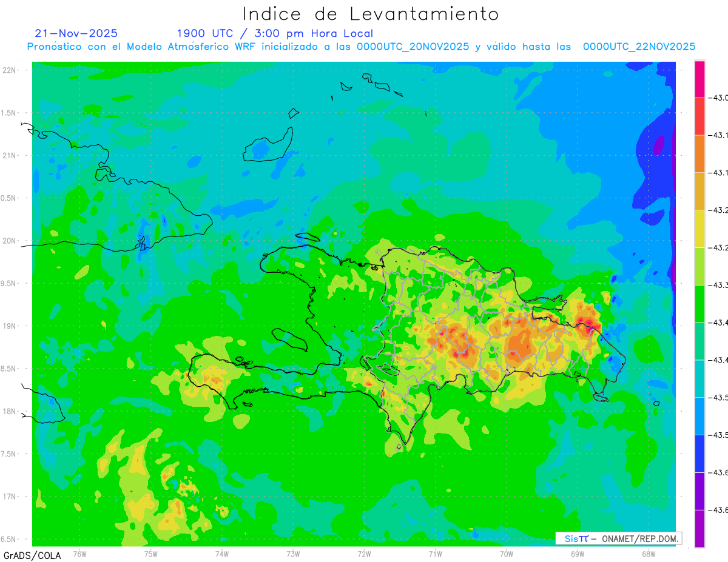Click the 74W longitude label
The width and height of the screenshot is (728, 562).
pos(221,553)
